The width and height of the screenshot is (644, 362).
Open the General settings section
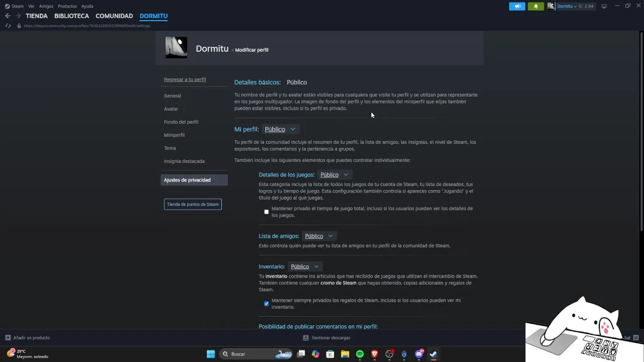[x=173, y=96]
